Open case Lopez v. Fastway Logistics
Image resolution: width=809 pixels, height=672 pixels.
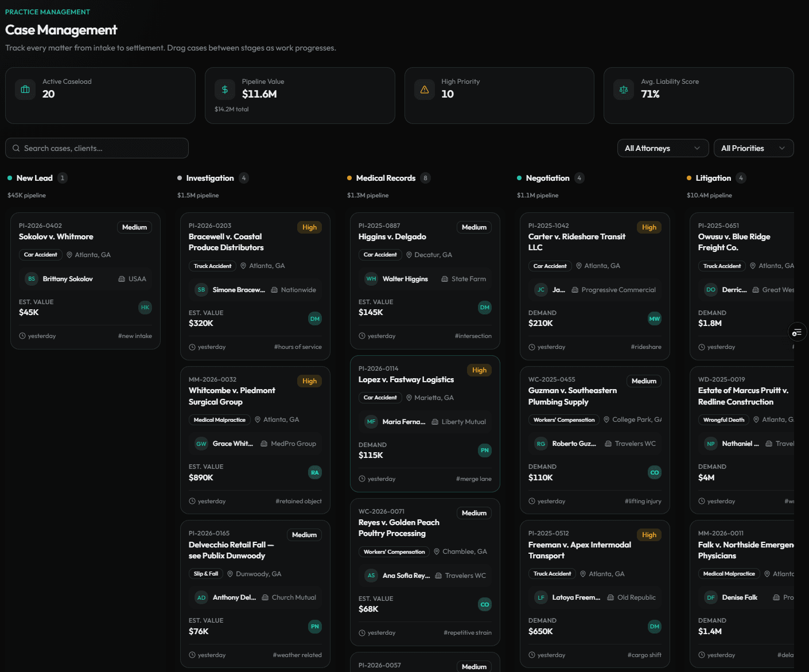pyautogui.click(x=406, y=379)
